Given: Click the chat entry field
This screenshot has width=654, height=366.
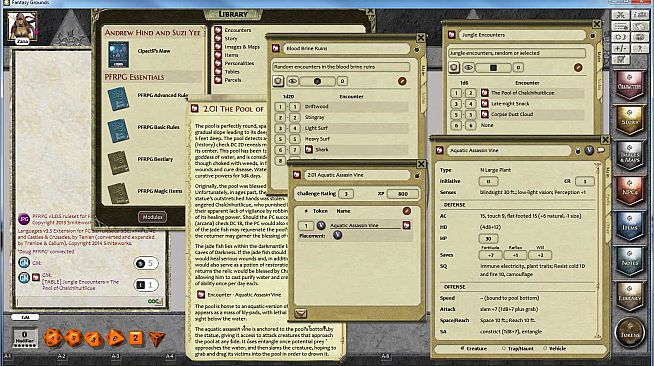Looking at the screenshot, I should click(x=81, y=301).
